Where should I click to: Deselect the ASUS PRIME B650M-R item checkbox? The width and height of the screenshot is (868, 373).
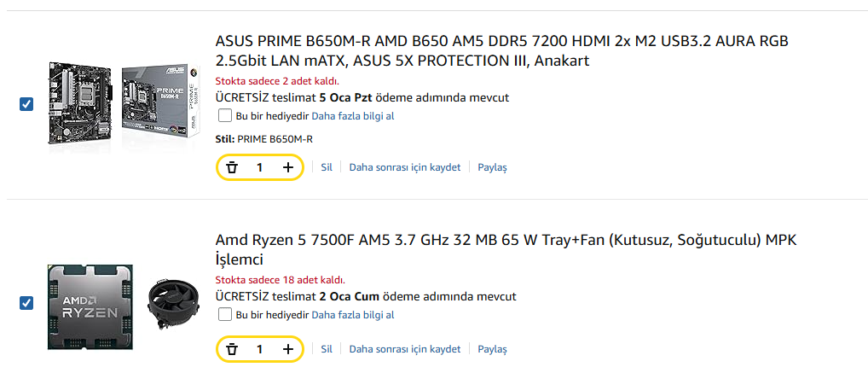click(x=26, y=104)
